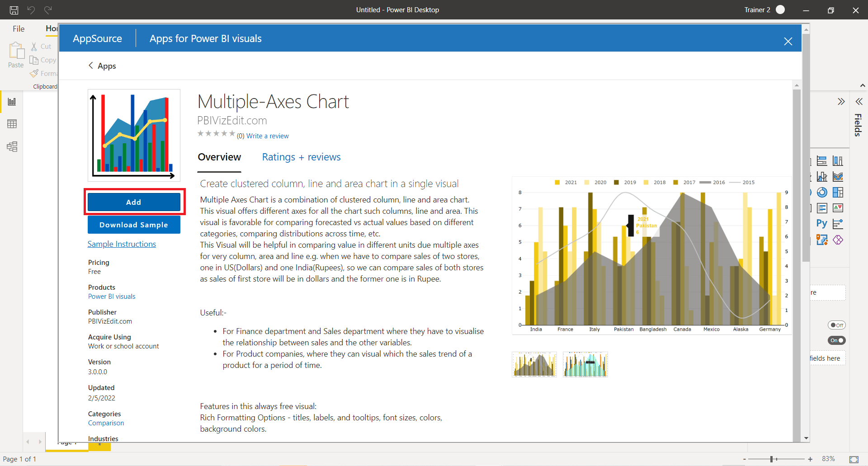This screenshot has height=466, width=868.
Task: Open the second preview thumbnail of the visual
Action: [585, 364]
